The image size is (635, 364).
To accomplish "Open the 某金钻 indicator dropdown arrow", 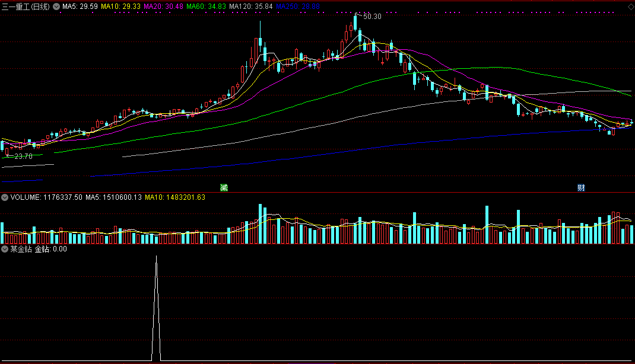I will tap(5, 249).
